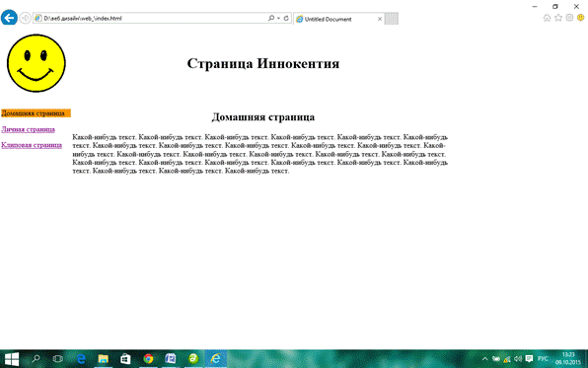Screen dimensions: 588x368
Task: Open a new tab with blank tab button
Action: click(391, 19)
